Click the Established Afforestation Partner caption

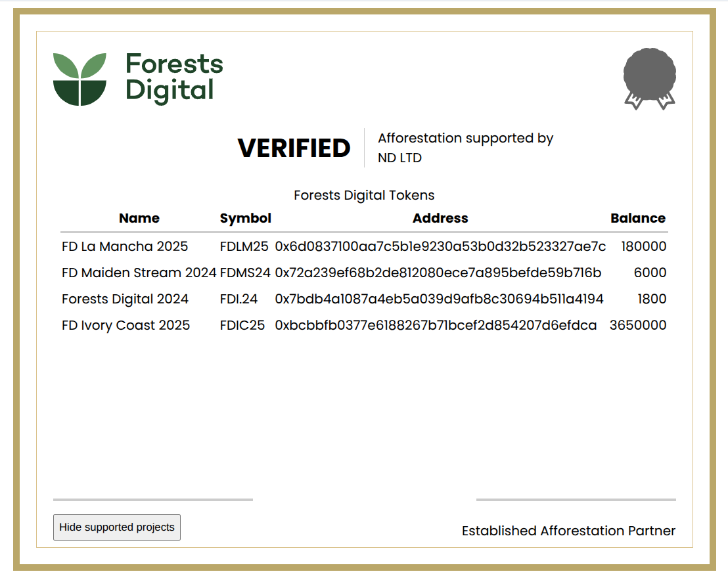pyautogui.click(x=569, y=531)
